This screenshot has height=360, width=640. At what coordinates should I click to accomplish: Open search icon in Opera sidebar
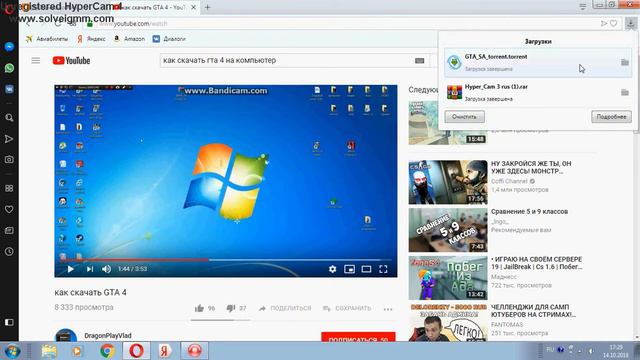9,118
